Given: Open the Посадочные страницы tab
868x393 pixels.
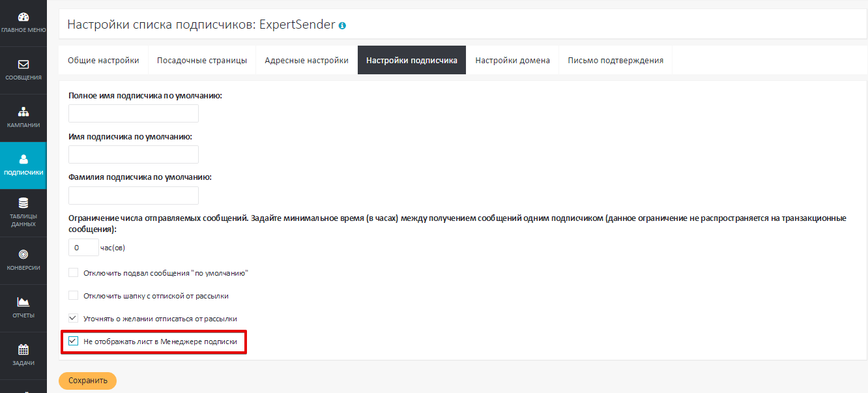Looking at the screenshot, I should 201,61.
